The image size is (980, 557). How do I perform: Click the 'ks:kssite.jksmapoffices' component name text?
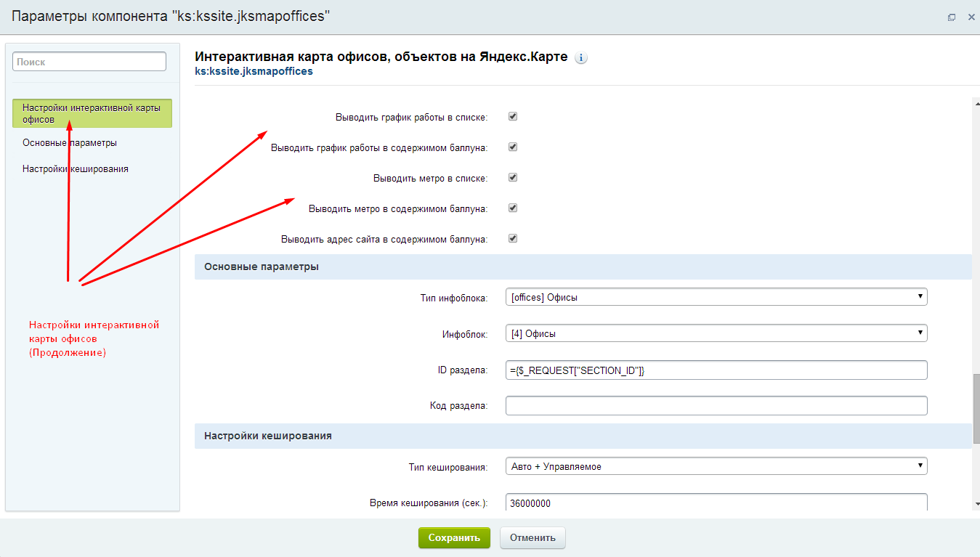tap(254, 72)
